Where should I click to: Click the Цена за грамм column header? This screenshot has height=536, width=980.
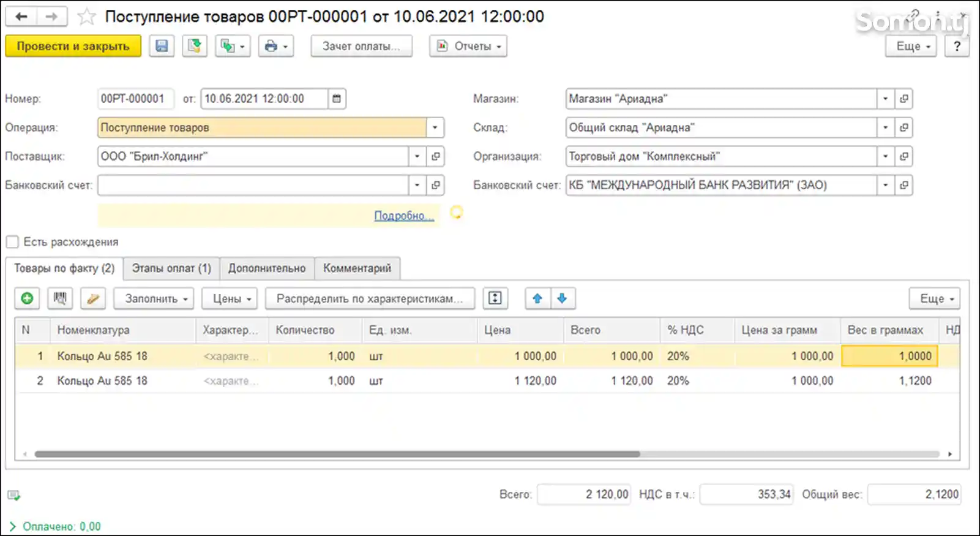[787, 330]
